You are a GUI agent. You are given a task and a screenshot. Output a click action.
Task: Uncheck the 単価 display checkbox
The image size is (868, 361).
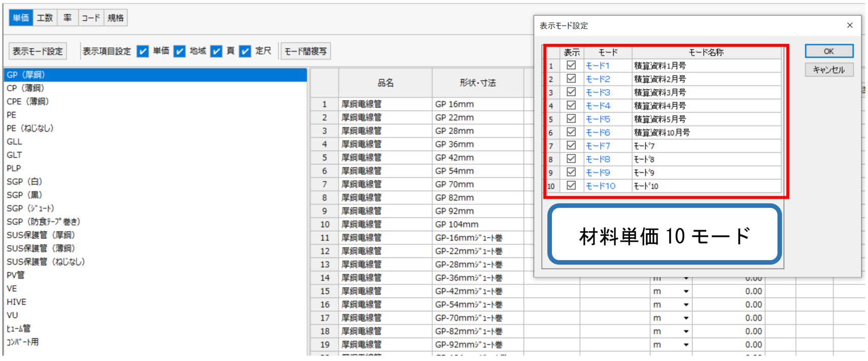coord(143,51)
